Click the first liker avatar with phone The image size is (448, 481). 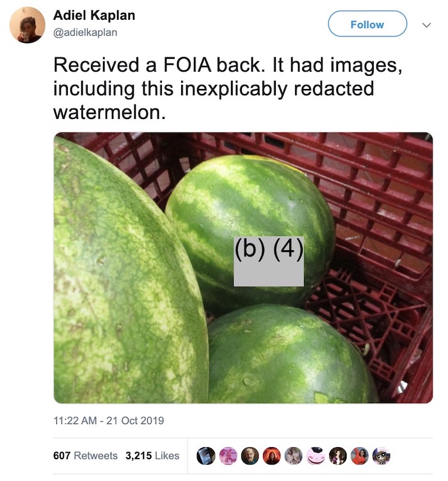pyautogui.click(x=205, y=456)
